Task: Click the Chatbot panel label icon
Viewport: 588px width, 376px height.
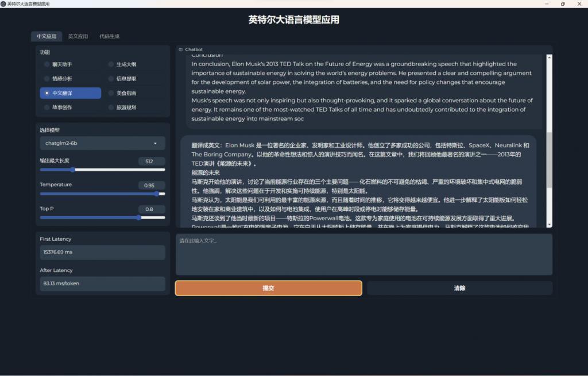Action: point(181,49)
